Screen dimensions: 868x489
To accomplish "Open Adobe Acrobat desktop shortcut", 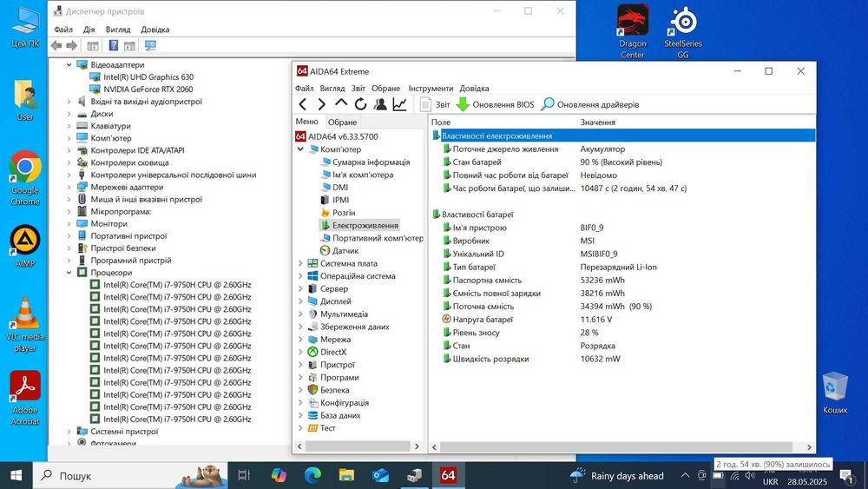I will [25, 398].
